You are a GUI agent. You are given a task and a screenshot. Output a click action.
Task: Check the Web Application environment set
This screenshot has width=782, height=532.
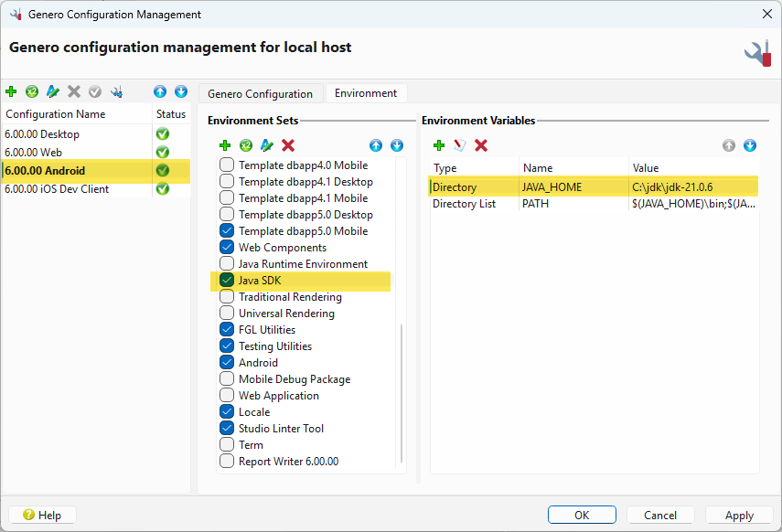pos(227,395)
